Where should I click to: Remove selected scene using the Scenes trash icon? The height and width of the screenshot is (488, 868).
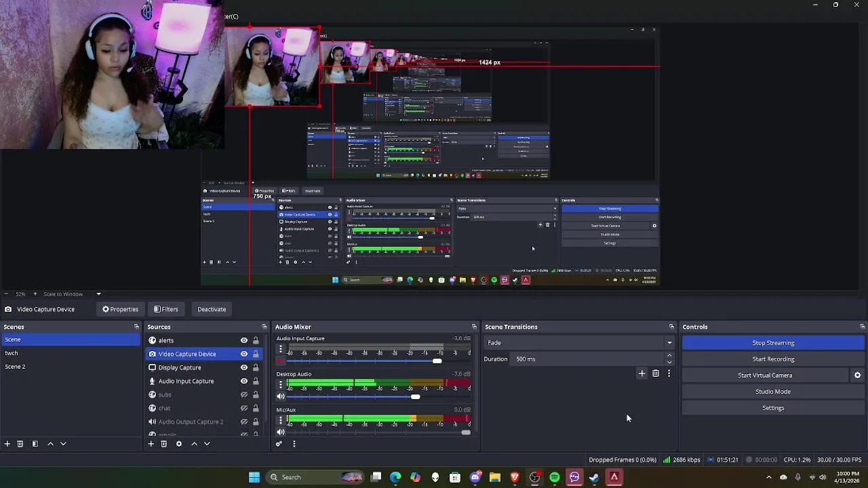(x=20, y=444)
